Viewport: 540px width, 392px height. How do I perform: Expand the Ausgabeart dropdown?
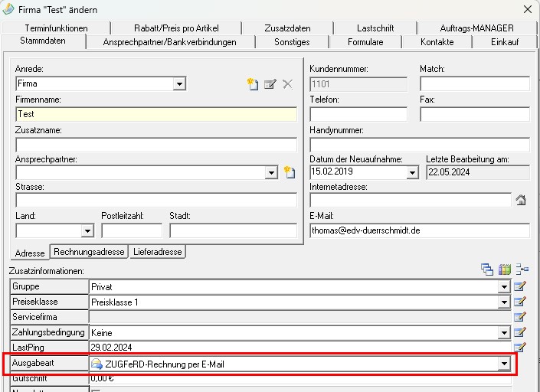point(504,364)
